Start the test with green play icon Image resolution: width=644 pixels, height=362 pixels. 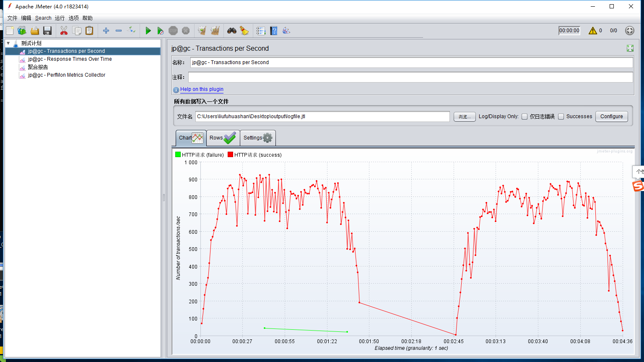[x=148, y=31]
